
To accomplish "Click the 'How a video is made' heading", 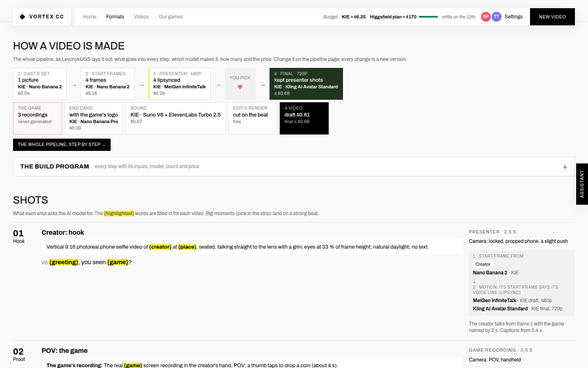I will point(69,46).
